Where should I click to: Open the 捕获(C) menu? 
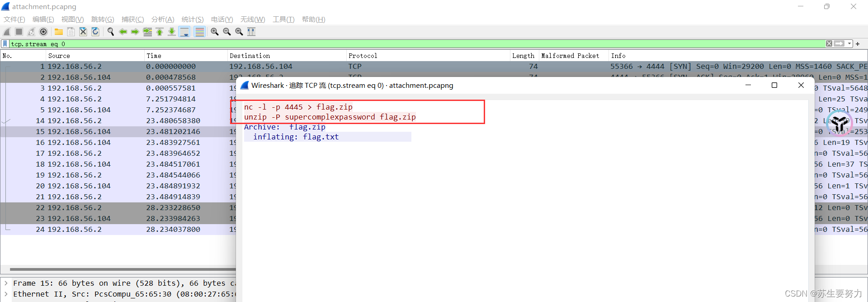click(133, 19)
